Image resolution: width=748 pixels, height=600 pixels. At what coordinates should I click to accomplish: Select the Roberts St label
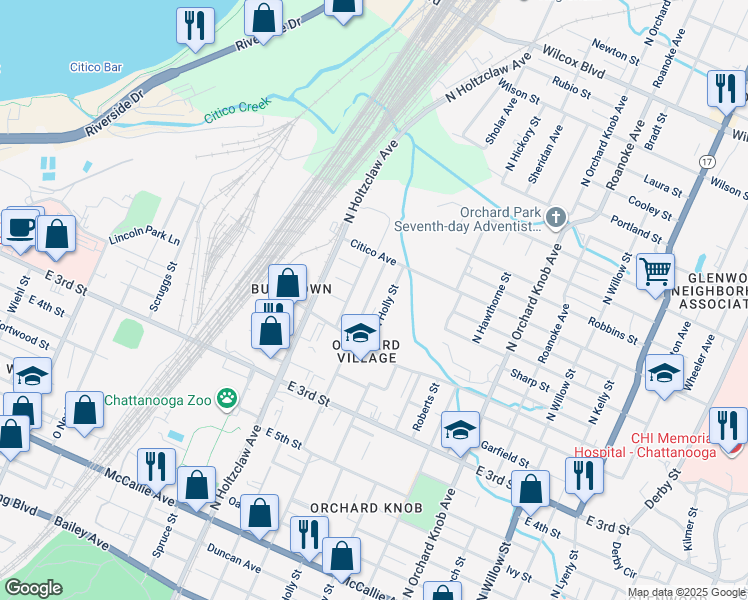tap(426, 407)
